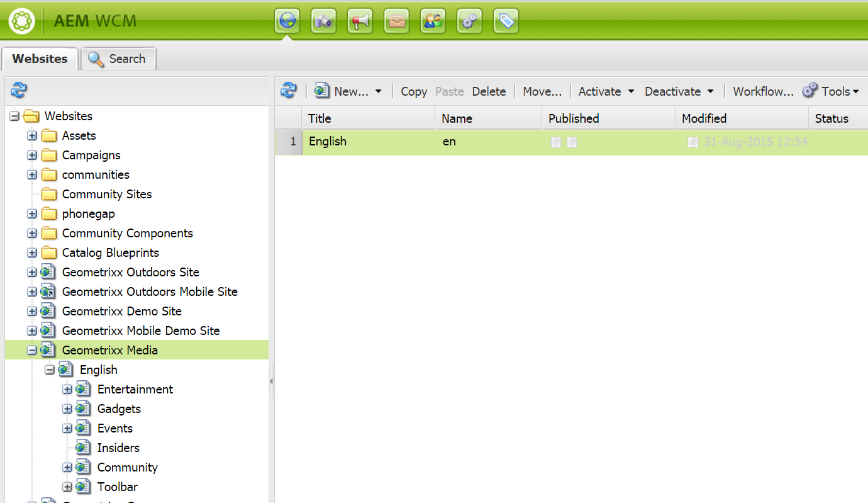
Task: Refresh the page list grid
Action: coord(289,91)
